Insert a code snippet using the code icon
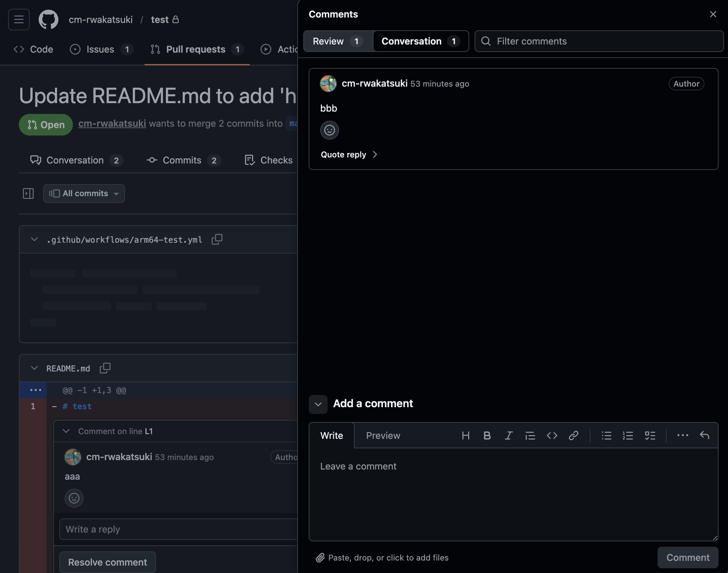728x573 pixels. [x=552, y=435]
